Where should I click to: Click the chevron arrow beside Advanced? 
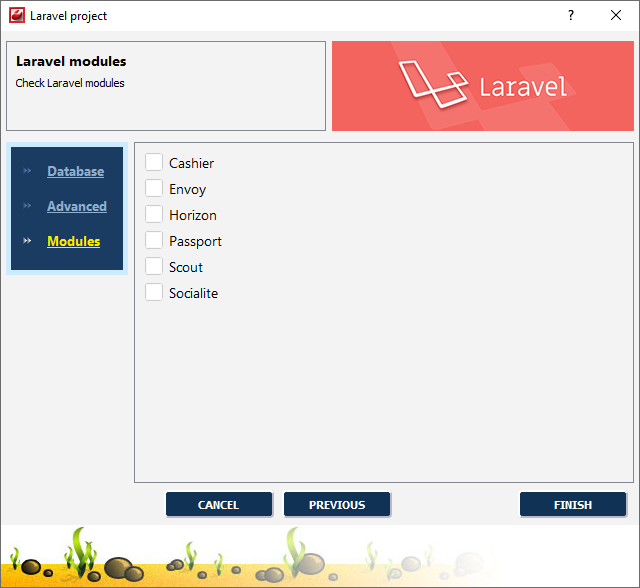tap(27, 206)
